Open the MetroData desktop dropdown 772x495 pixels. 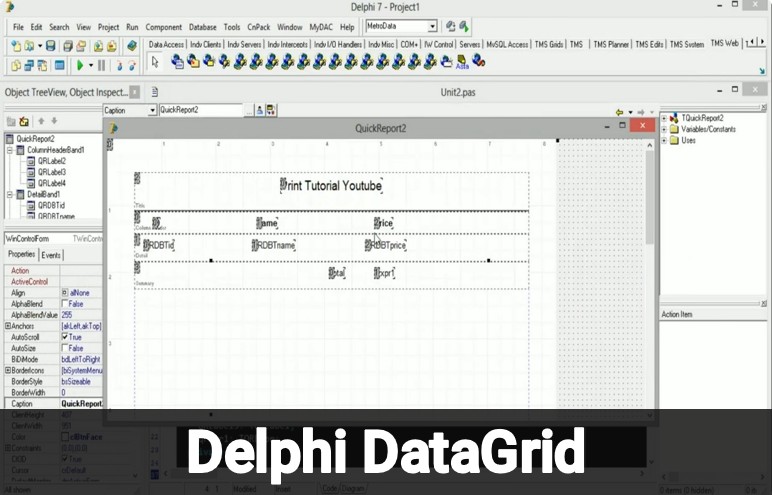(x=432, y=26)
